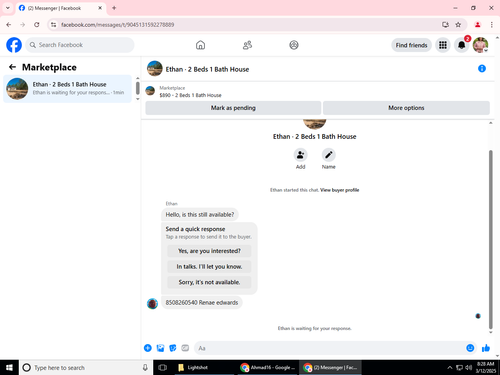Open the Chrome three-dot menu
Viewport: 500px width, 375px height.
[492, 25]
